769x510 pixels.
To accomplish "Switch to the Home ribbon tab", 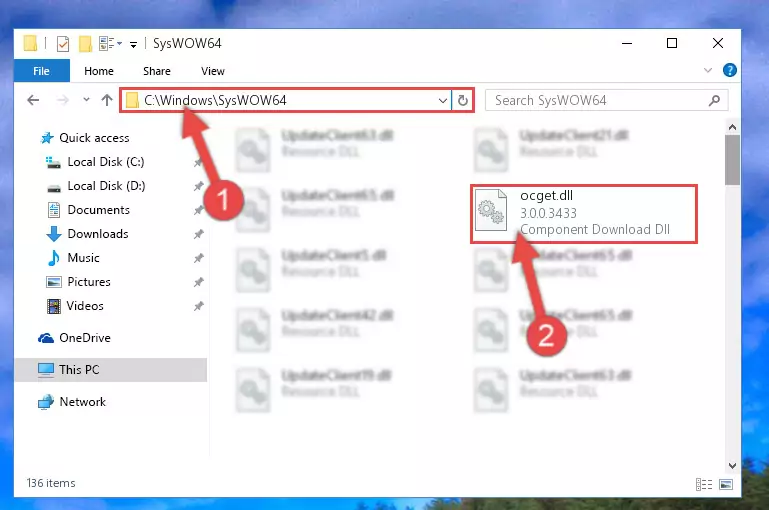I will [x=99, y=71].
